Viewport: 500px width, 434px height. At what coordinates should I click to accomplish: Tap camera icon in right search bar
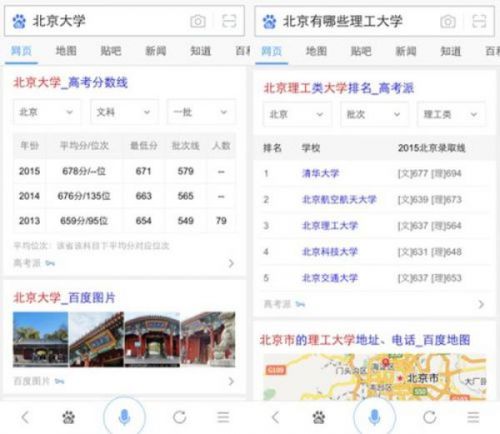click(x=448, y=22)
